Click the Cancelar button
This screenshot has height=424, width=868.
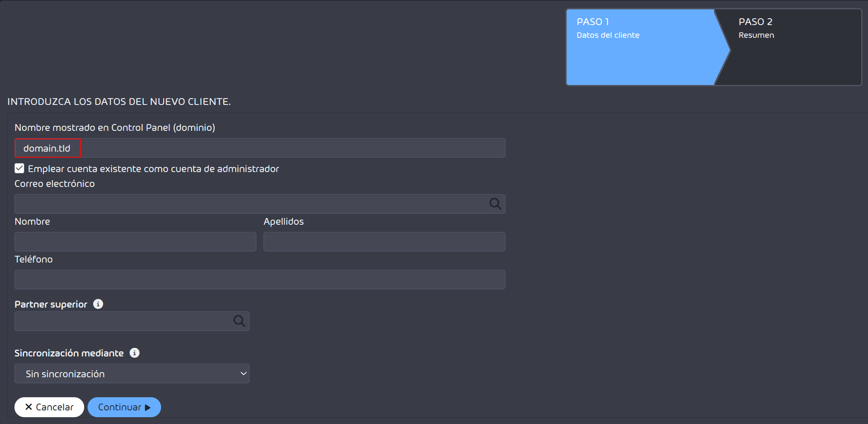pyautogui.click(x=49, y=407)
